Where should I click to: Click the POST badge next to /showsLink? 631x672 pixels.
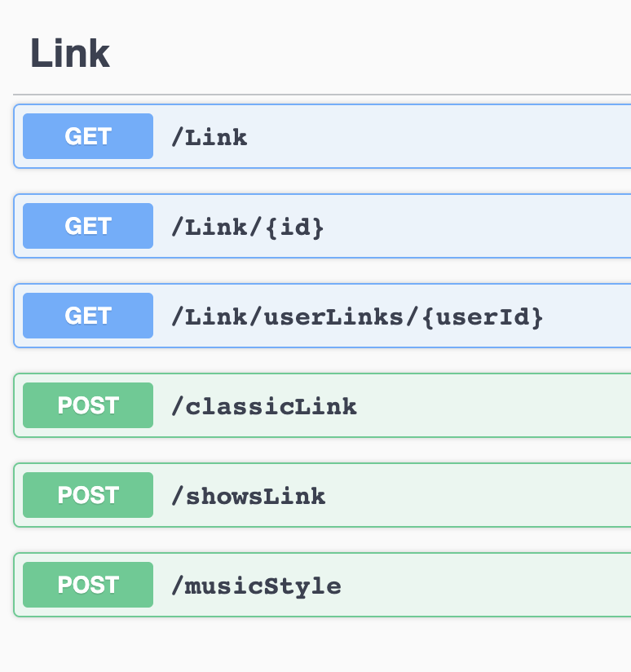[x=87, y=495]
